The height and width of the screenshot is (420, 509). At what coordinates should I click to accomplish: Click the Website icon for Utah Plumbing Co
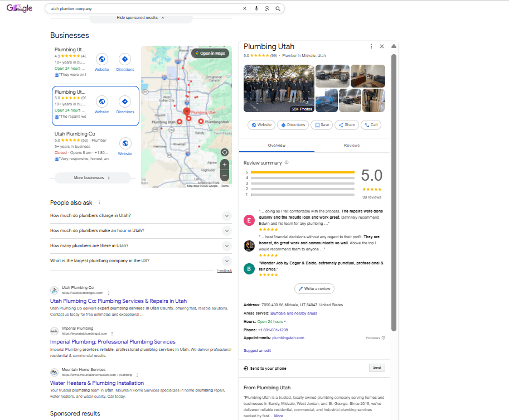pos(125,144)
